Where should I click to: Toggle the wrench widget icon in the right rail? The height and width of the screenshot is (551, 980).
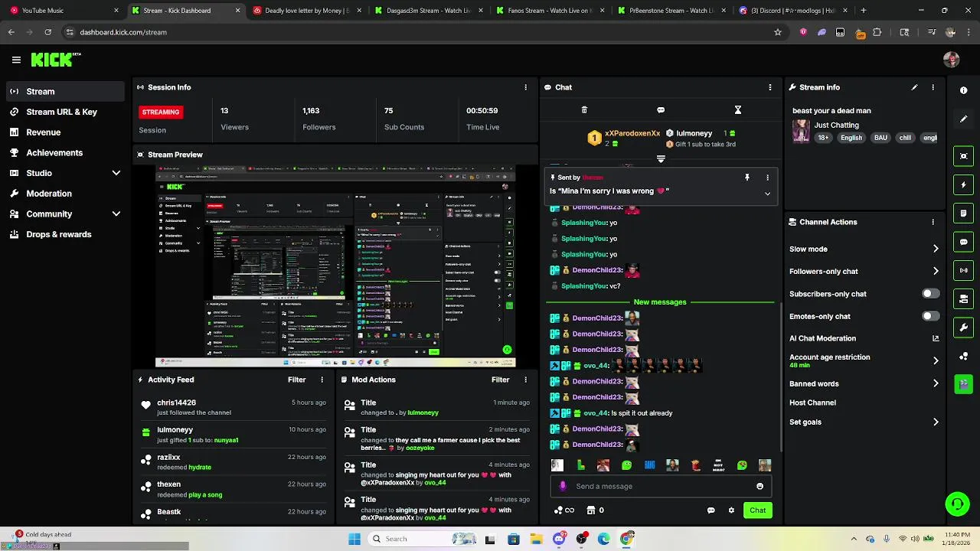click(963, 328)
